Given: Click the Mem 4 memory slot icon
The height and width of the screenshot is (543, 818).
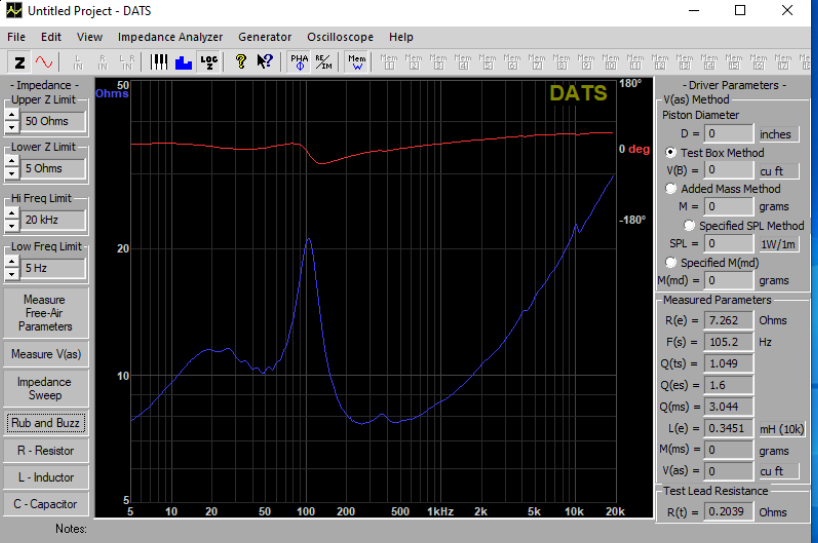Looking at the screenshot, I should point(463,63).
